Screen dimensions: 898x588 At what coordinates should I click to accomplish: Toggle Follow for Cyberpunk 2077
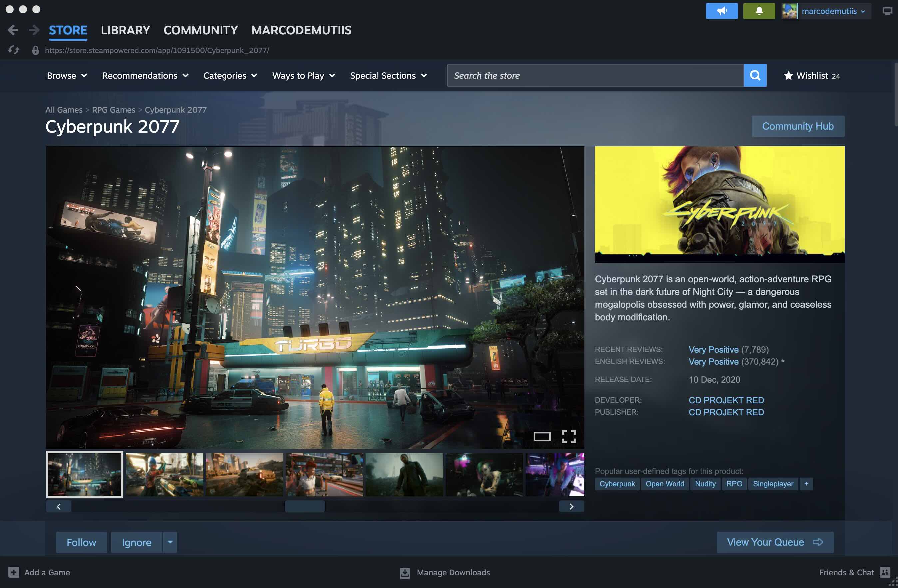point(81,542)
